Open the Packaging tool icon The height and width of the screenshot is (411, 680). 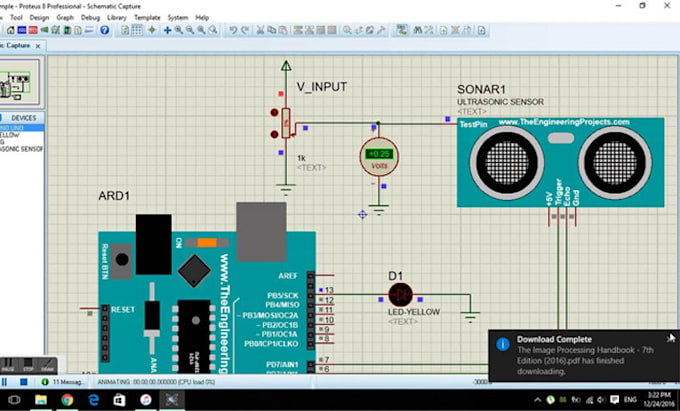(369, 30)
